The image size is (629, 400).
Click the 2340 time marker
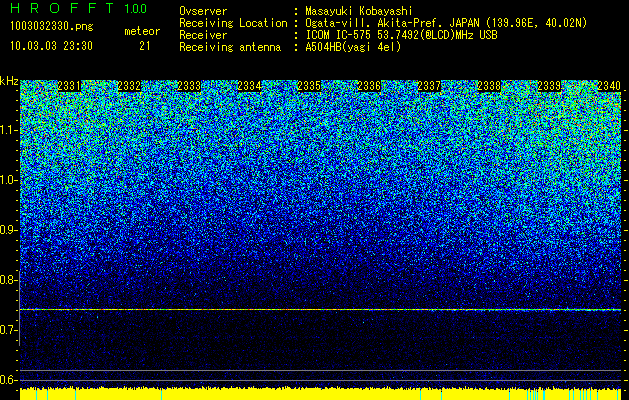click(609, 86)
